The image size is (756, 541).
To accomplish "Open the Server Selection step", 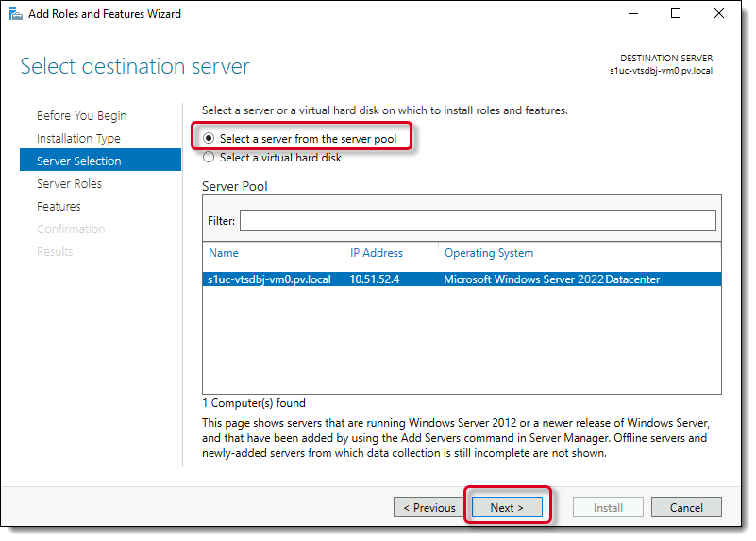I will point(78,161).
